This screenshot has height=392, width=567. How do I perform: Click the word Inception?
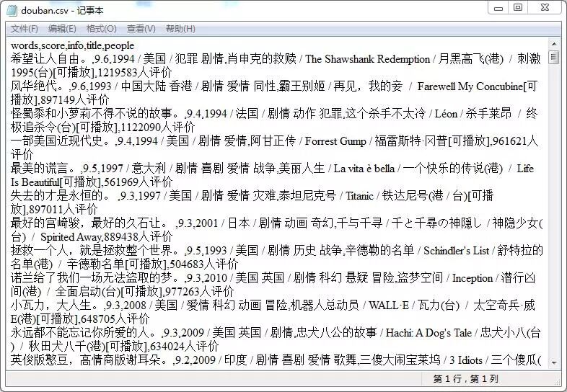(x=472, y=278)
